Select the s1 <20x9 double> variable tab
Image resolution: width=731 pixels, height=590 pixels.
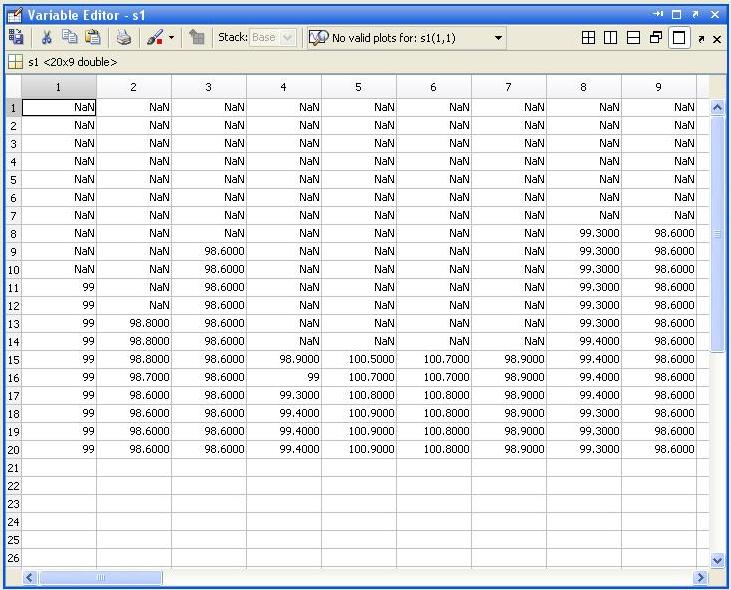click(63, 62)
